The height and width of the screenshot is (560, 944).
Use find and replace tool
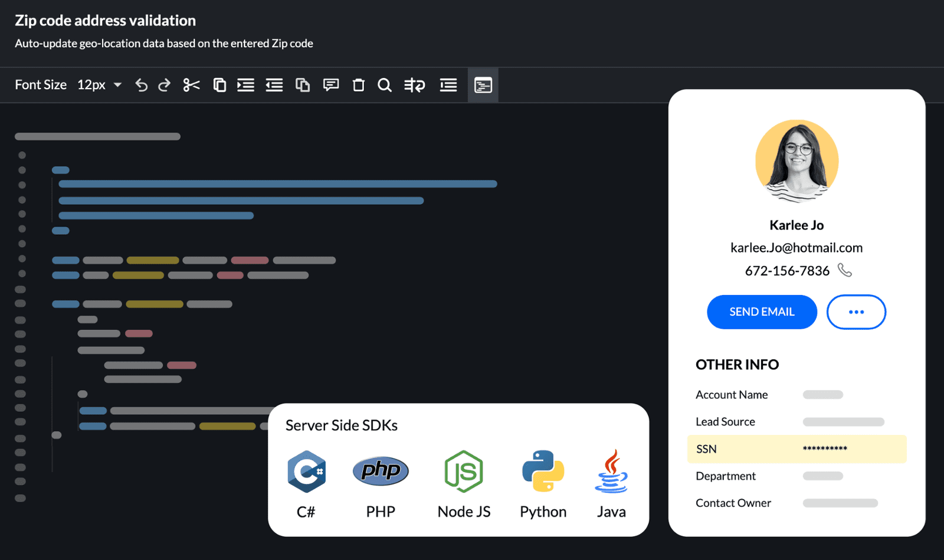click(x=415, y=85)
